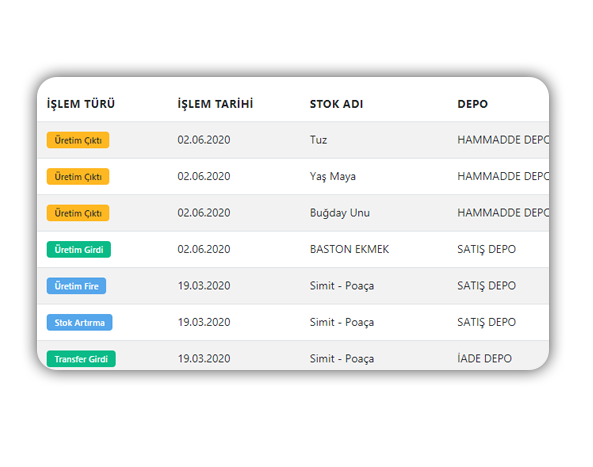
Task: Click the Üretim Çıktı badge for Tuz
Action: click(78, 140)
